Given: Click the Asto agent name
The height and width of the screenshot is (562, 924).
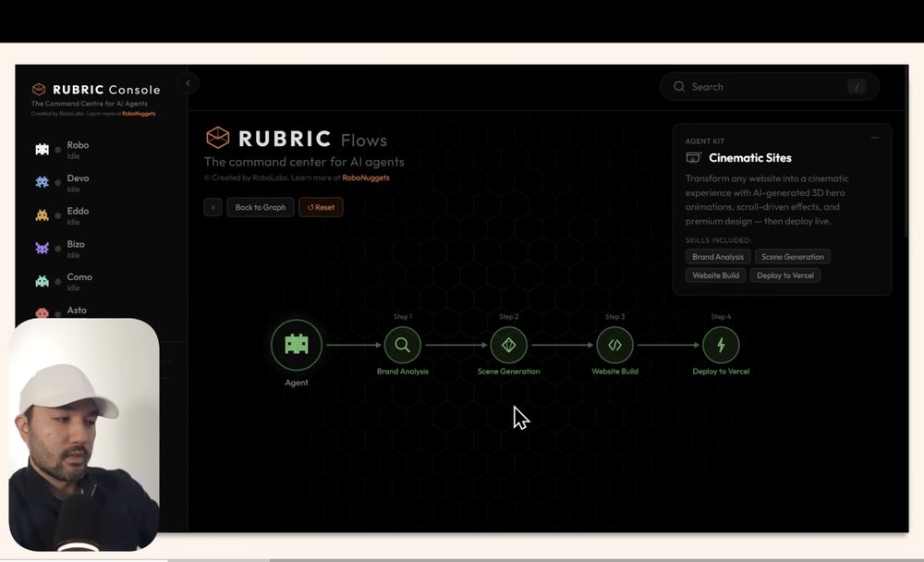Looking at the screenshot, I should pos(77,311).
